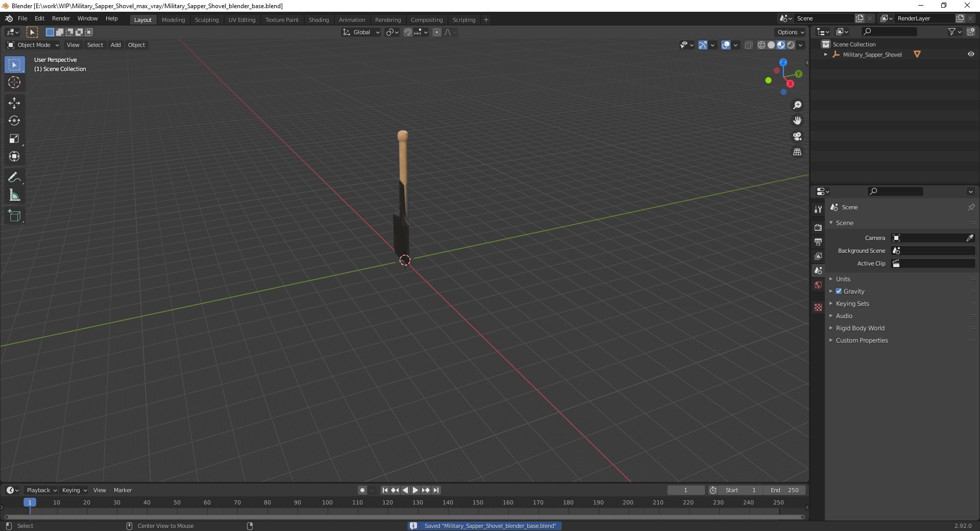This screenshot has height=531, width=980.
Task: Pin the Scene properties panel
Action: tap(971, 207)
